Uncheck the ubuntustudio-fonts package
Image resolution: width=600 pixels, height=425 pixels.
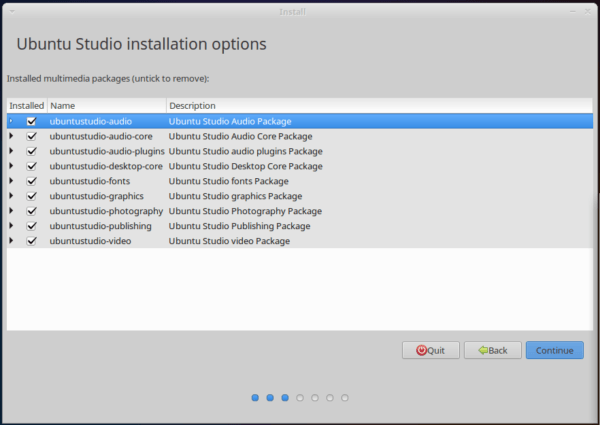point(31,181)
